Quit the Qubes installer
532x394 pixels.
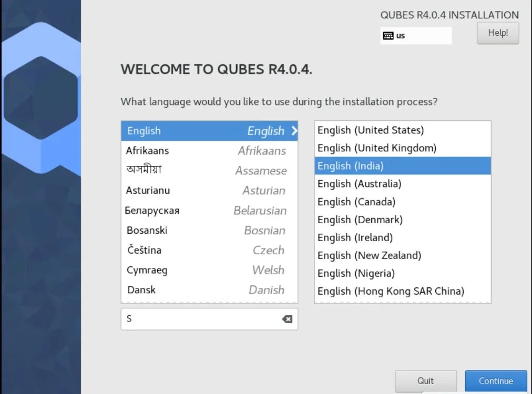pos(426,381)
